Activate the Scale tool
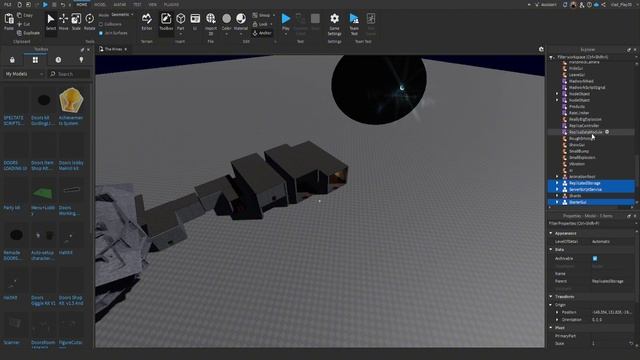640x360 pixels. point(76,22)
